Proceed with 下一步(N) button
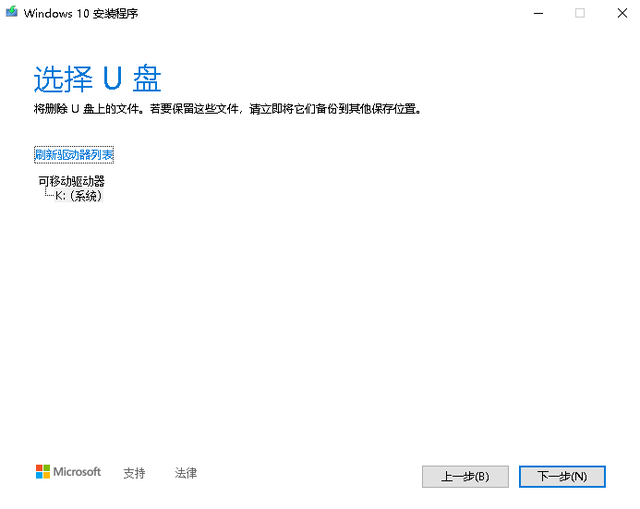This screenshot has height=509, width=640. click(x=562, y=476)
